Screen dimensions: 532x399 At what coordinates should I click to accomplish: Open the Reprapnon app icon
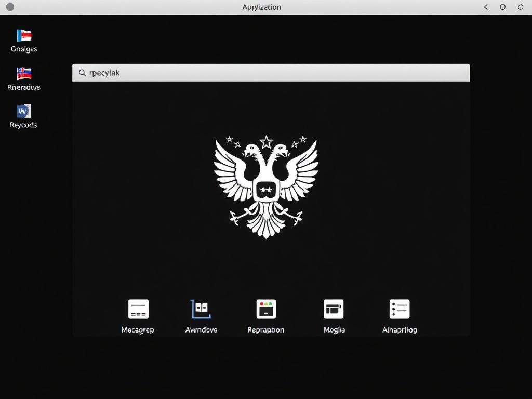click(x=266, y=309)
